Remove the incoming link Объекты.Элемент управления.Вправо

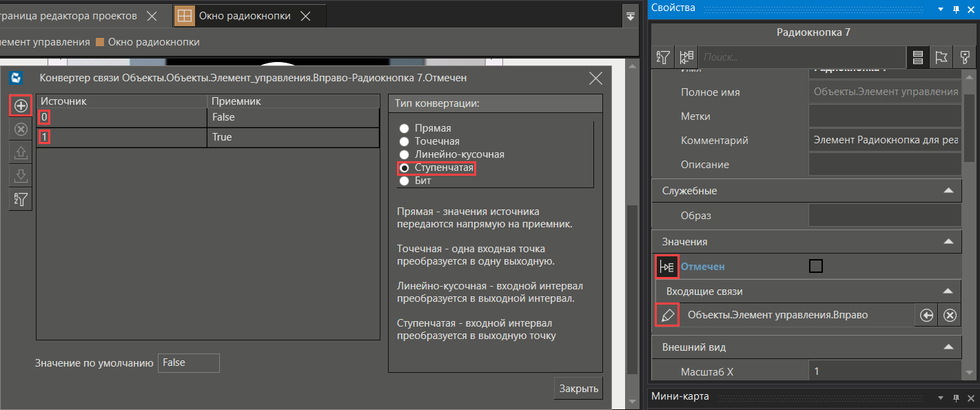(x=950, y=315)
